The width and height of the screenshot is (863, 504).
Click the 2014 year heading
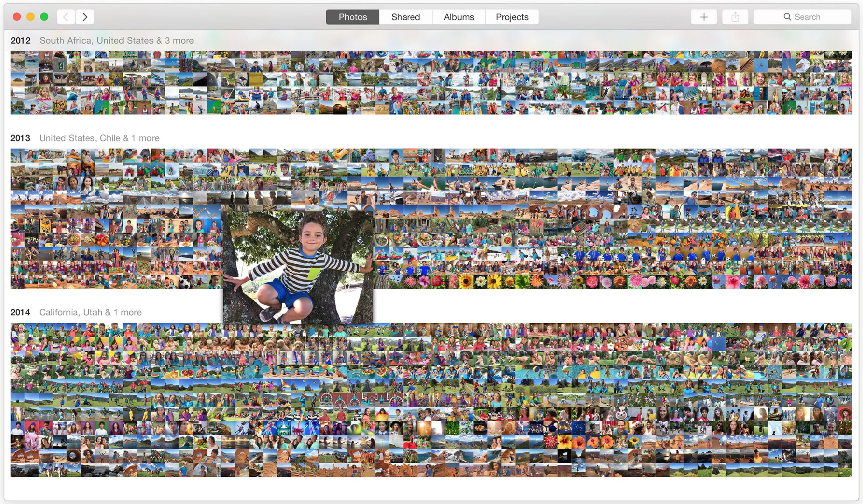coord(20,313)
